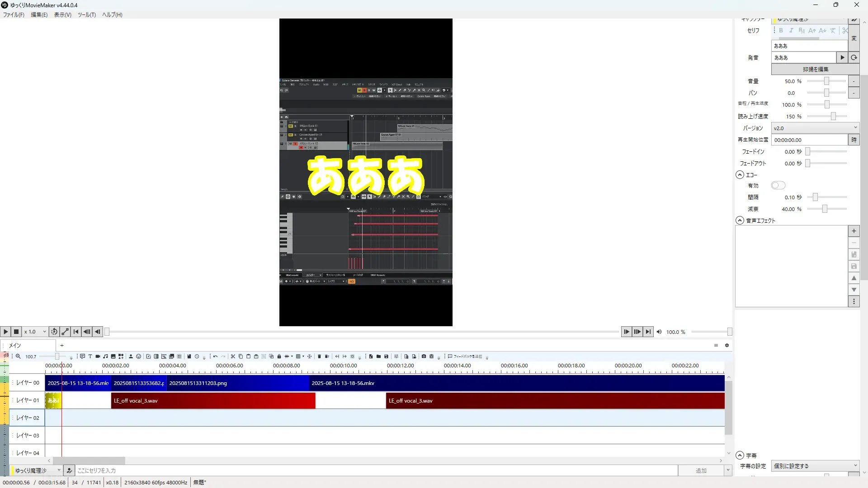
Task: Toggle bold in セリフ formatting bar
Action: 781,30
